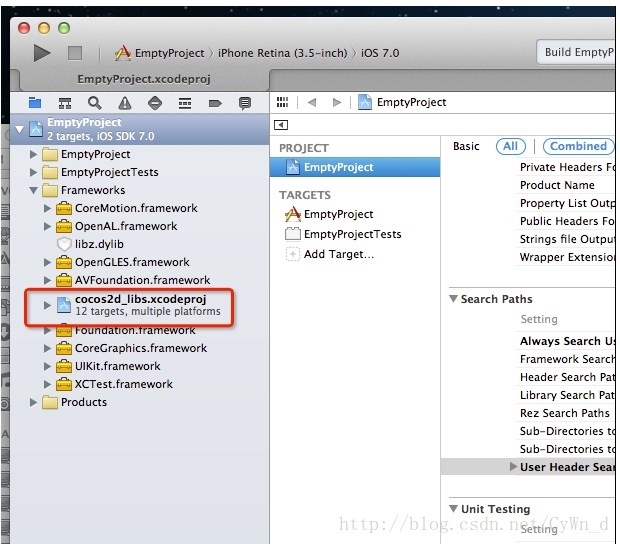Select AVFoundation.framework in navigator
This screenshot has height=544, width=620.
click(142, 280)
